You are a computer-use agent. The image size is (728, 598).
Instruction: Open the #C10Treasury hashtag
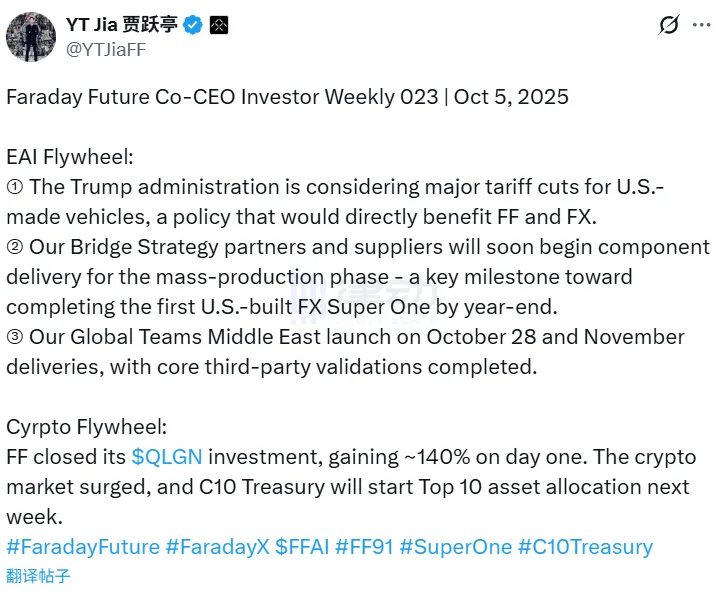click(588, 547)
